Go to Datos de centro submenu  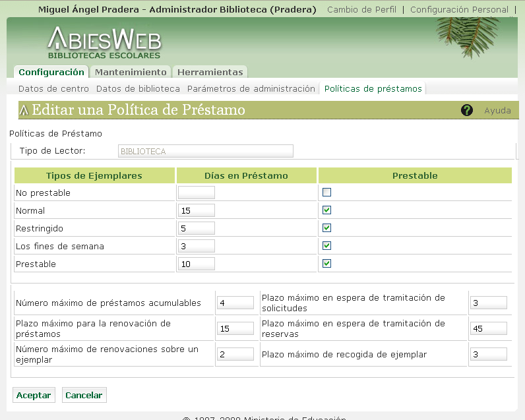tap(53, 88)
